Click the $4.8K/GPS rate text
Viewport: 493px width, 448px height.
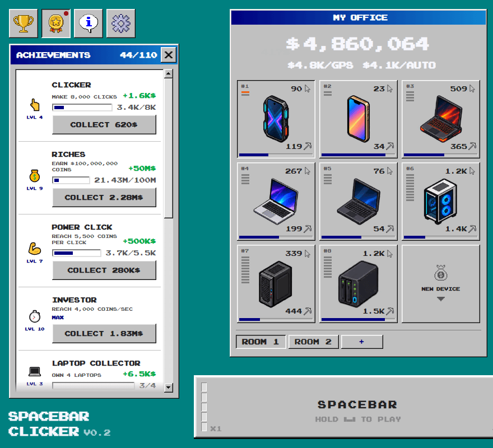(x=320, y=65)
